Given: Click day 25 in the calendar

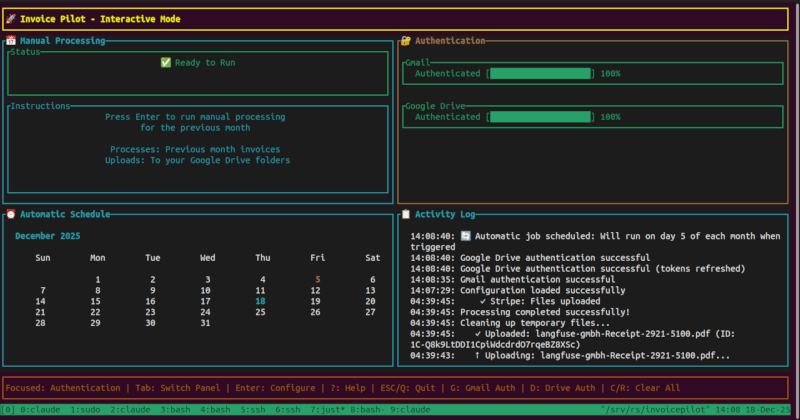Looking at the screenshot, I should 260,312.
